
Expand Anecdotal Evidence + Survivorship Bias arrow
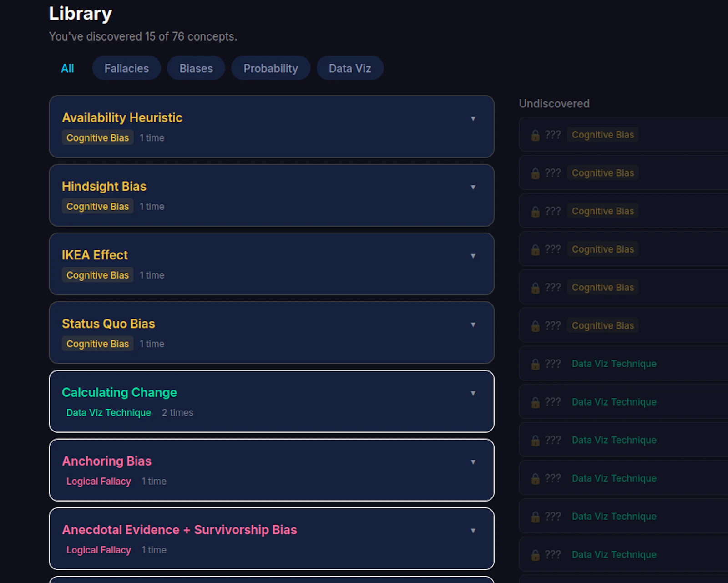tap(473, 531)
